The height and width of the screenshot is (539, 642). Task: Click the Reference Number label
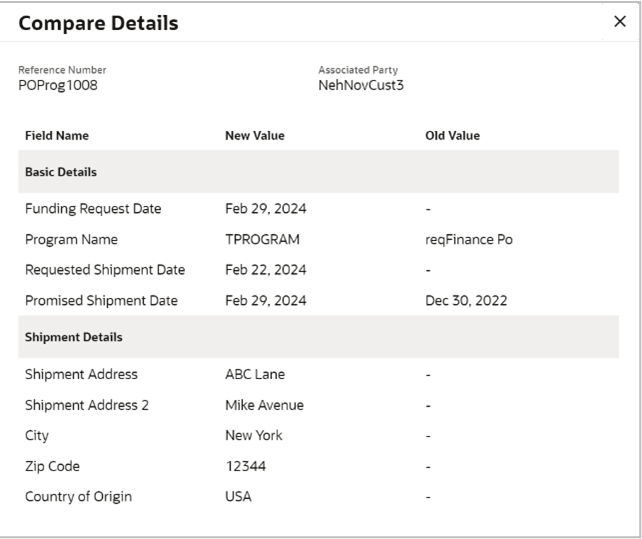click(62, 70)
